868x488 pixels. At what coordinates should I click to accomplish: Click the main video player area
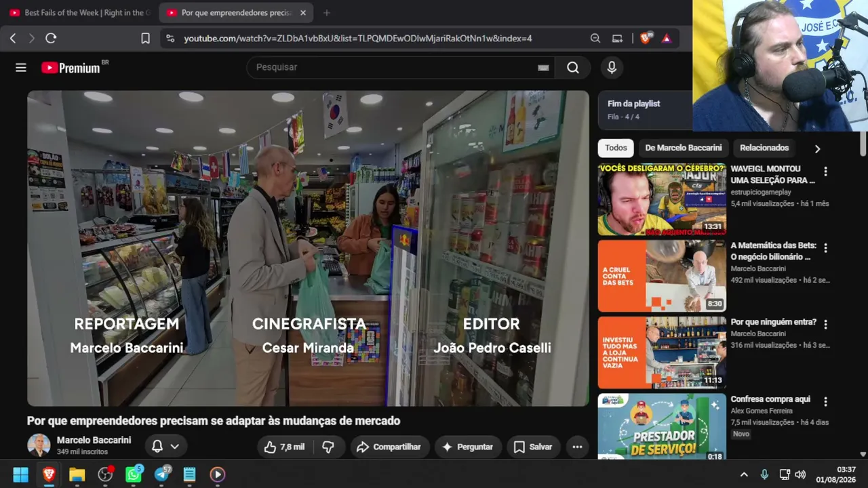pos(308,248)
